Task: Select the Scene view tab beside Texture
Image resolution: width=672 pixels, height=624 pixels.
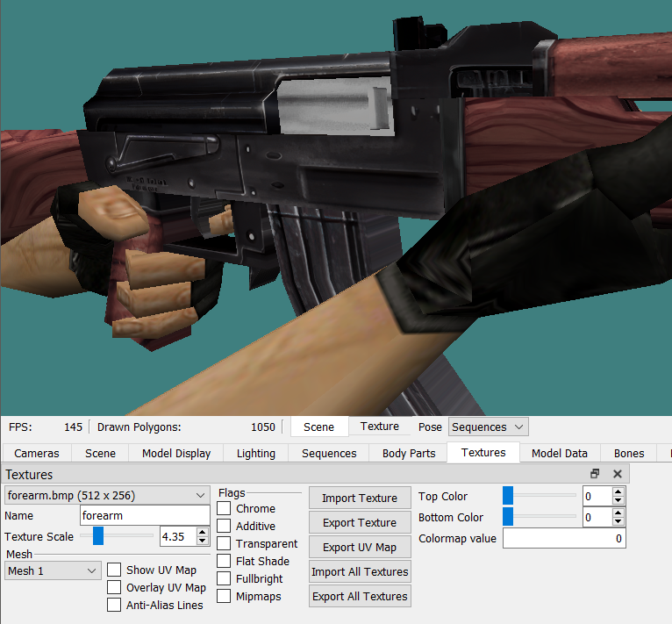Action: click(x=318, y=427)
